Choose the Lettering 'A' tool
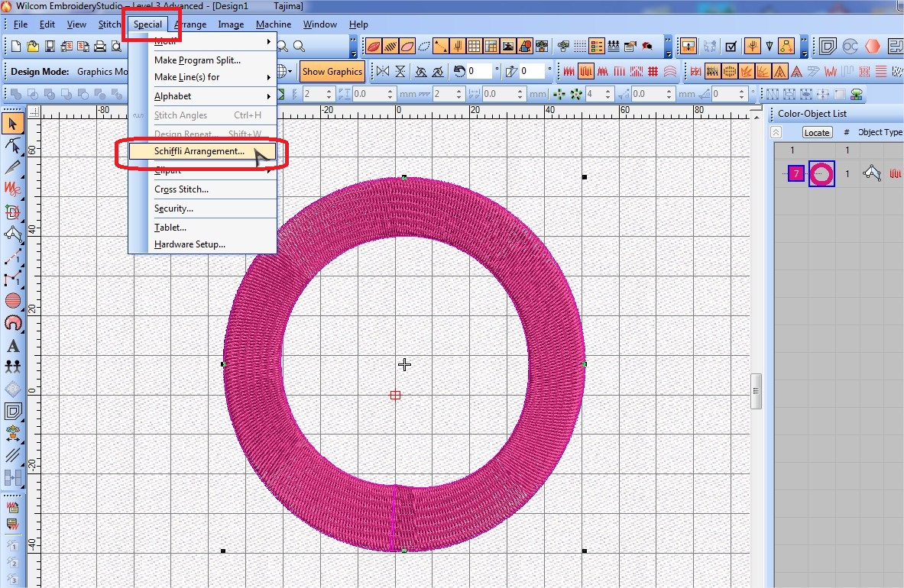The width and height of the screenshot is (904, 588). (13, 346)
